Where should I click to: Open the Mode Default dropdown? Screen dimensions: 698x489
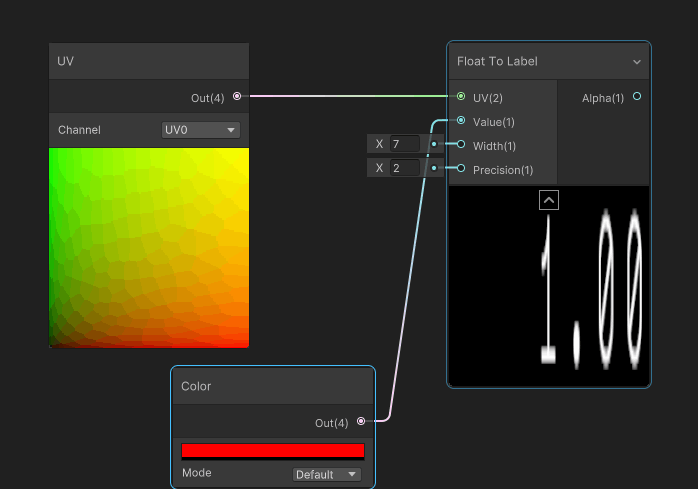point(327,475)
